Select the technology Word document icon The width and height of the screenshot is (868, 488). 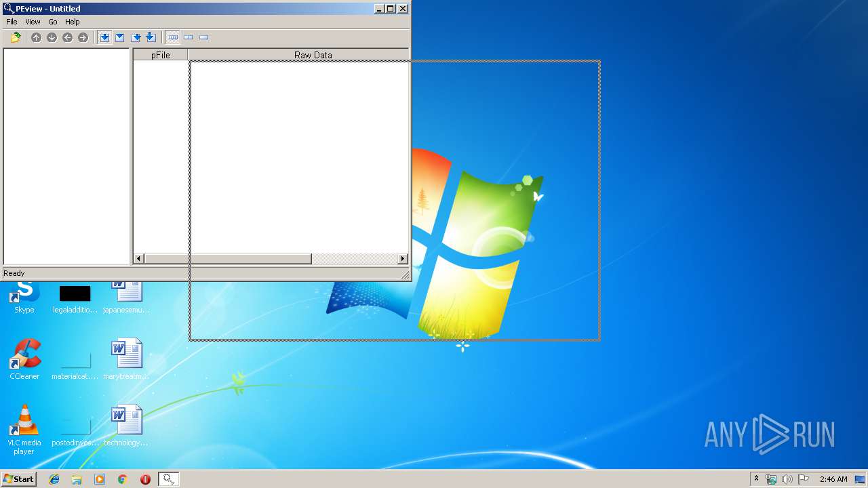click(126, 426)
